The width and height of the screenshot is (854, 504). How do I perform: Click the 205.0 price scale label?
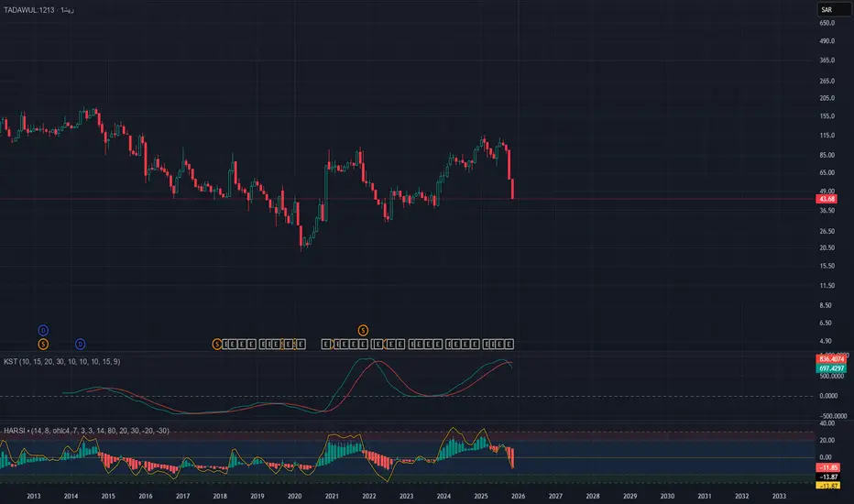[x=827, y=98]
